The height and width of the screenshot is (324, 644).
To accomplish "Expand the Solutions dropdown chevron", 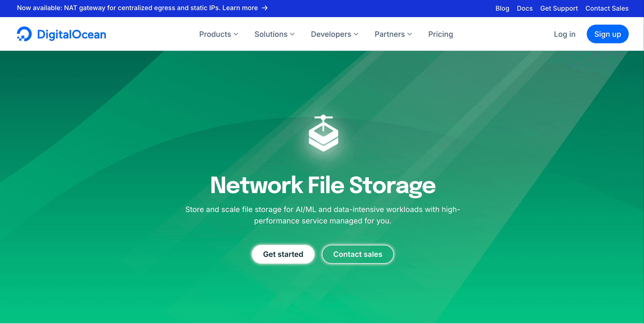I will pos(292,34).
